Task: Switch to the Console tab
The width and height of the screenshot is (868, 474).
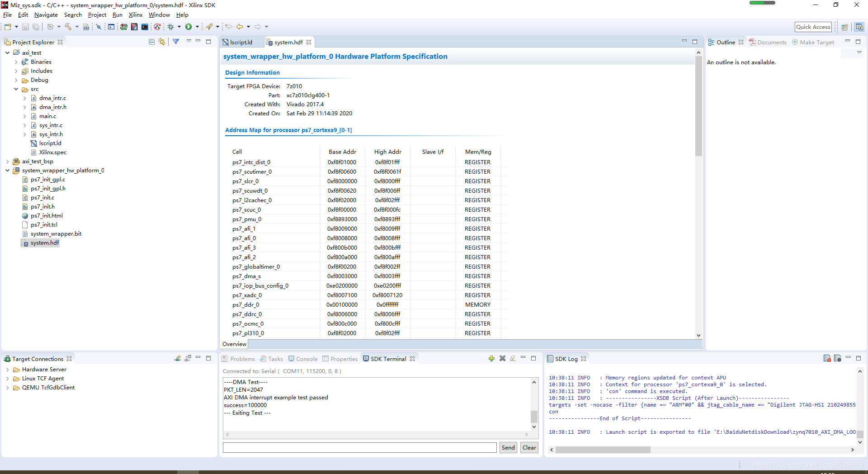Action: [x=303, y=359]
